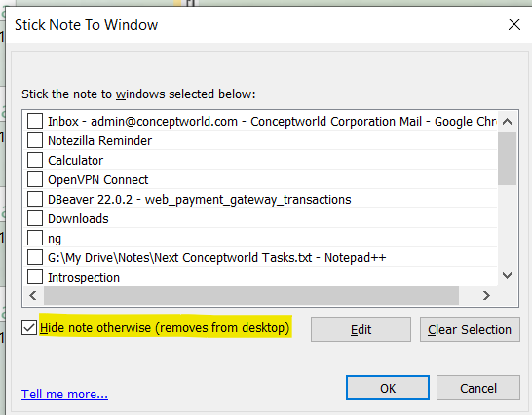
Task: Cancel the Stick Note dialog
Action: click(x=478, y=388)
